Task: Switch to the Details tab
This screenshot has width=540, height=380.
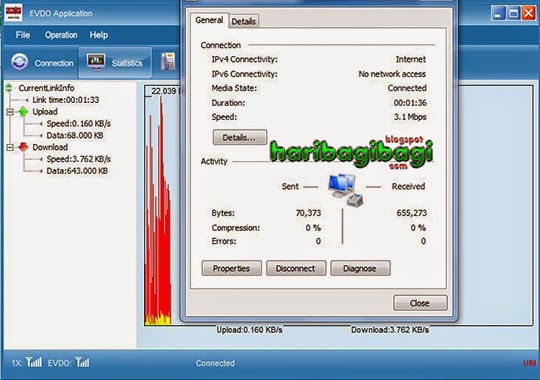Action: pos(243,22)
